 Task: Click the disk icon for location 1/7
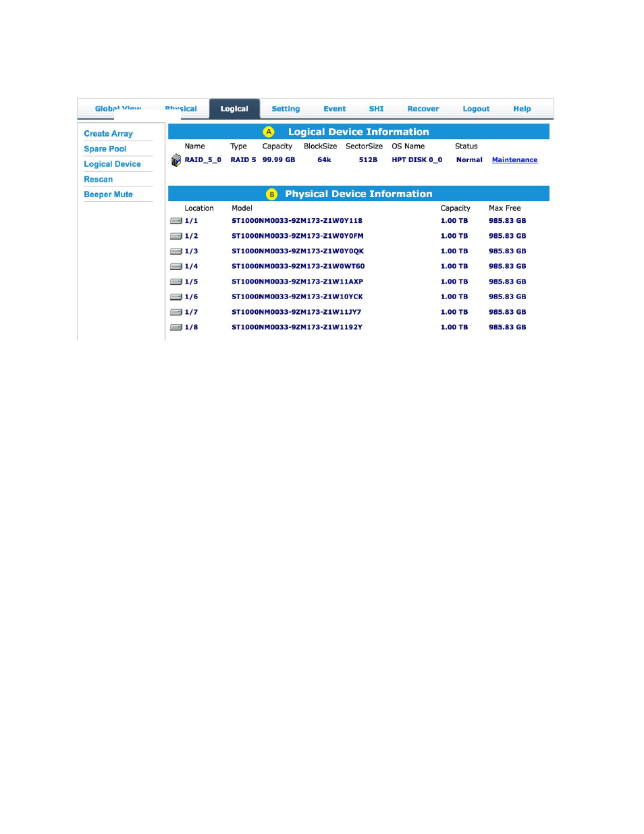(x=176, y=312)
